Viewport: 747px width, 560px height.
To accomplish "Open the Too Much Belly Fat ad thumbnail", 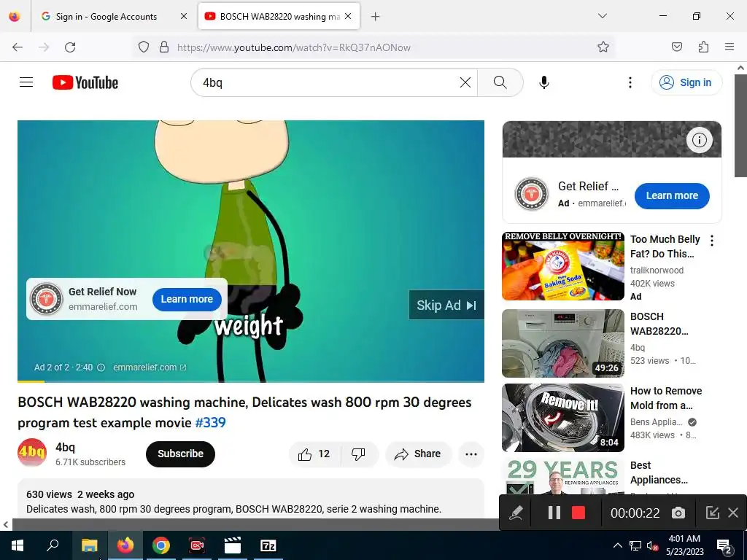I will 562,266.
